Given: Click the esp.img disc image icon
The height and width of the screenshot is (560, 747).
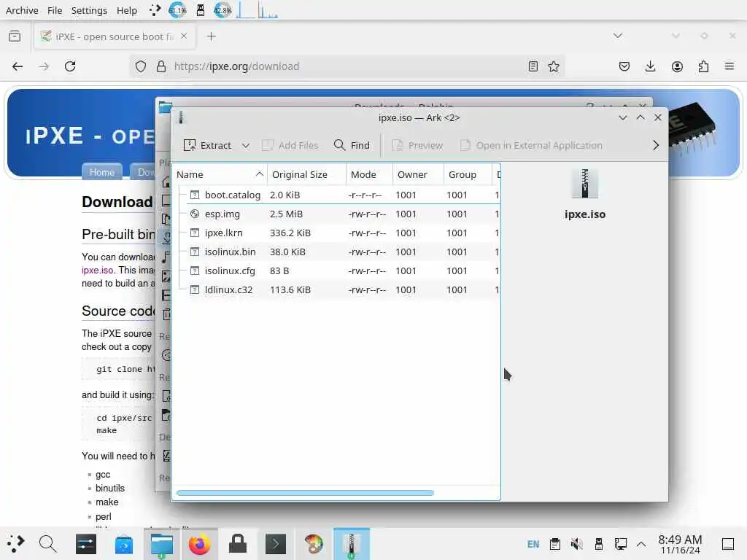Looking at the screenshot, I should click(x=194, y=214).
